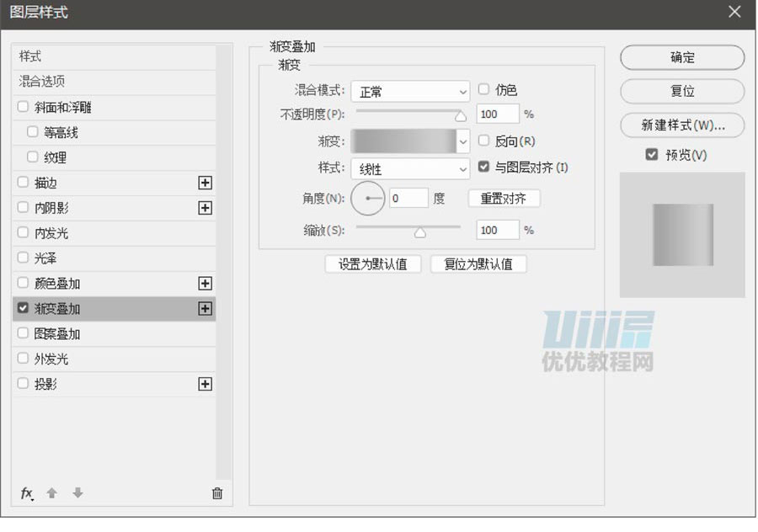Enable the 图案叠加 checkbox
Screen dimensions: 758x532
23,333
